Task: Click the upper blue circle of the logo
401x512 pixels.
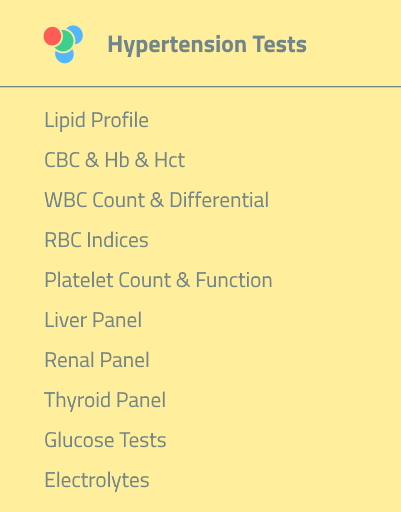Action: click(x=75, y=34)
